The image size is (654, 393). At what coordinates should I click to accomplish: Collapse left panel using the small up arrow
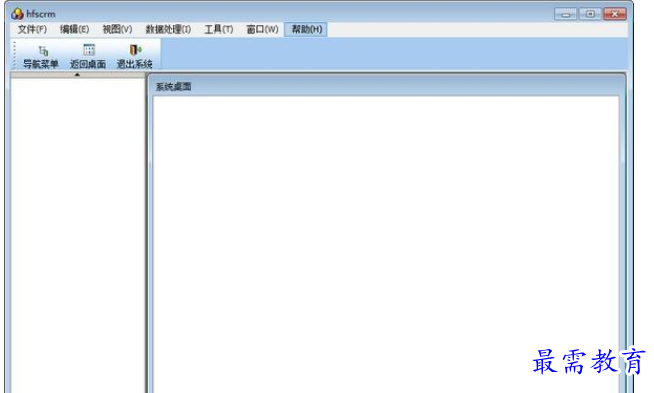tap(77, 75)
